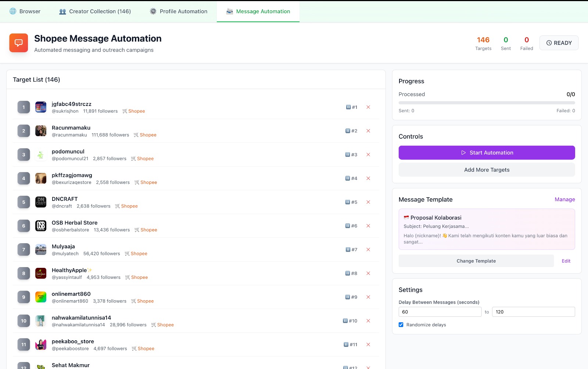Image resolution: width=588 pixels, height=369 pixels.
Task: Click Change Template button
Action: click(x=476, y=261)
